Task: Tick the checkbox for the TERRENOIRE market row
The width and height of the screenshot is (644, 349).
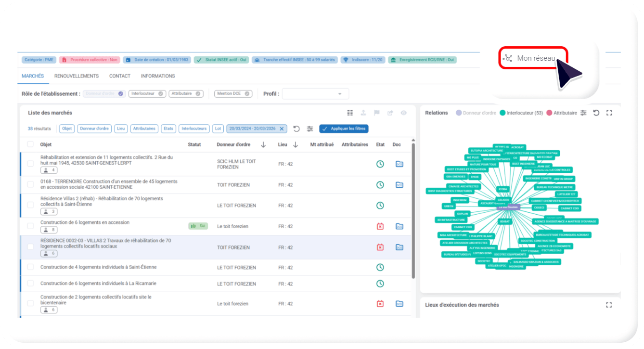Action: coord(31,184)
